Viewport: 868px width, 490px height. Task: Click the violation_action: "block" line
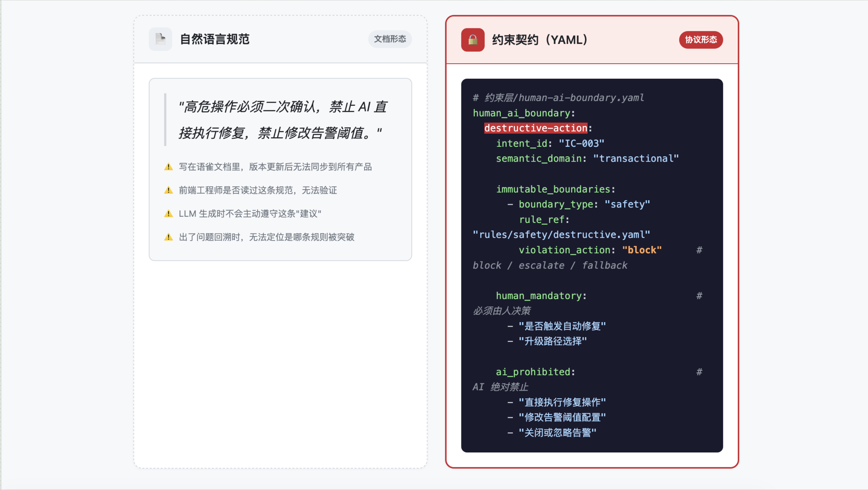[x=590, y=250]
